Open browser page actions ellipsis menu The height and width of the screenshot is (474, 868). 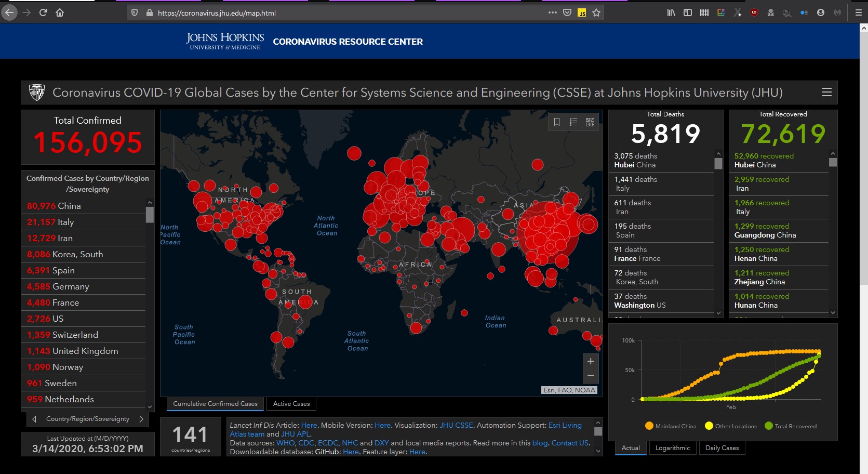[552, 12]
